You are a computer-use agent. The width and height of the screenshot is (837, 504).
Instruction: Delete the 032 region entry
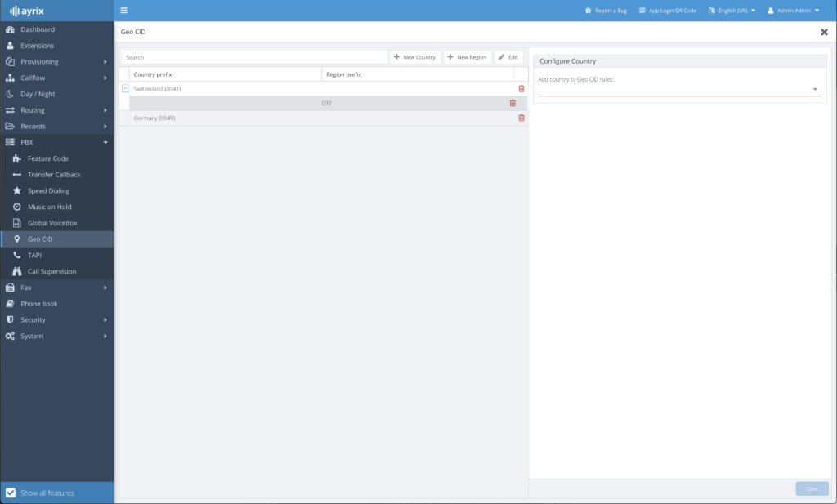point(513,103)
